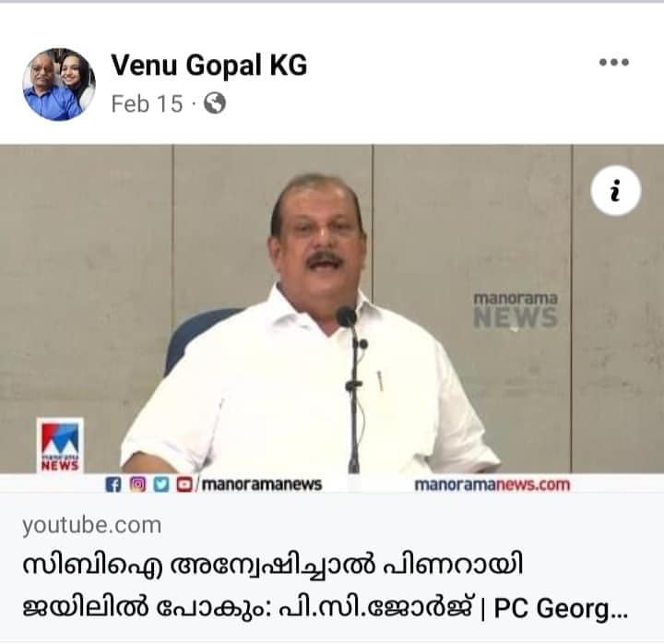The image size is (664, 644).
Task: Click the link preview card footer
Action: coord(332,566)
